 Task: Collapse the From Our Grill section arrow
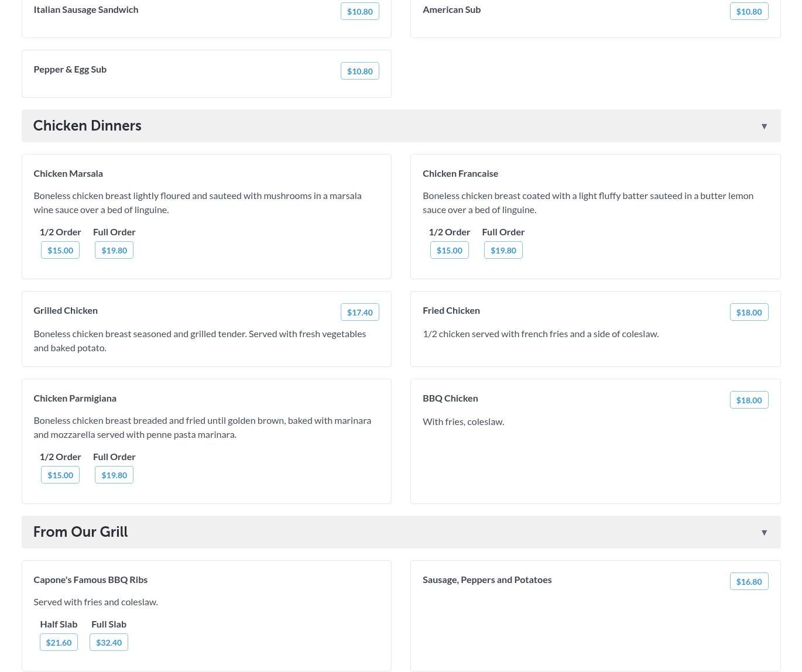tap(764, 533)
